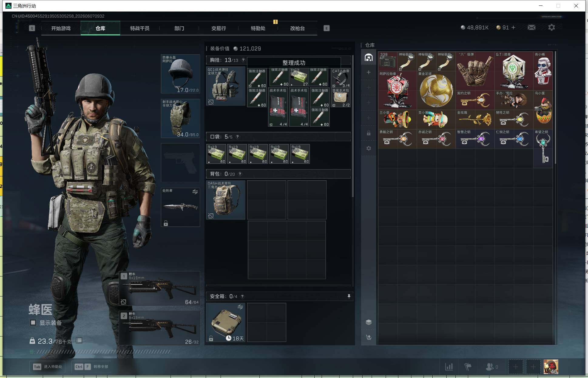This screenshot has width=588, height=378.
Task: Click the help icon beside 安全箱
Action: tap(242, 296)
